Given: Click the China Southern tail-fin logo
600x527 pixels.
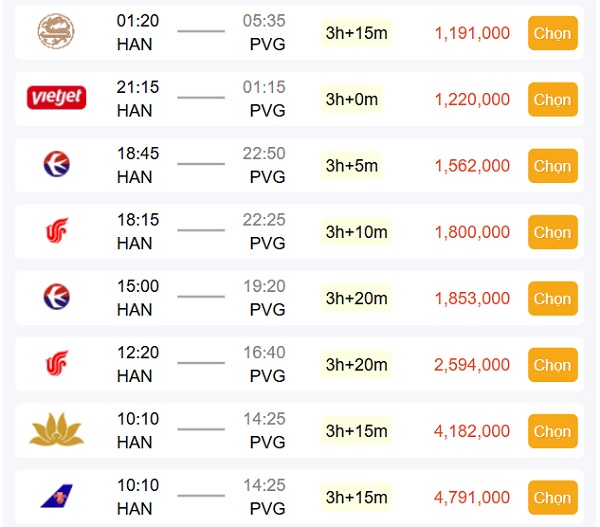Looking at the screenshot, I should 57,496.
